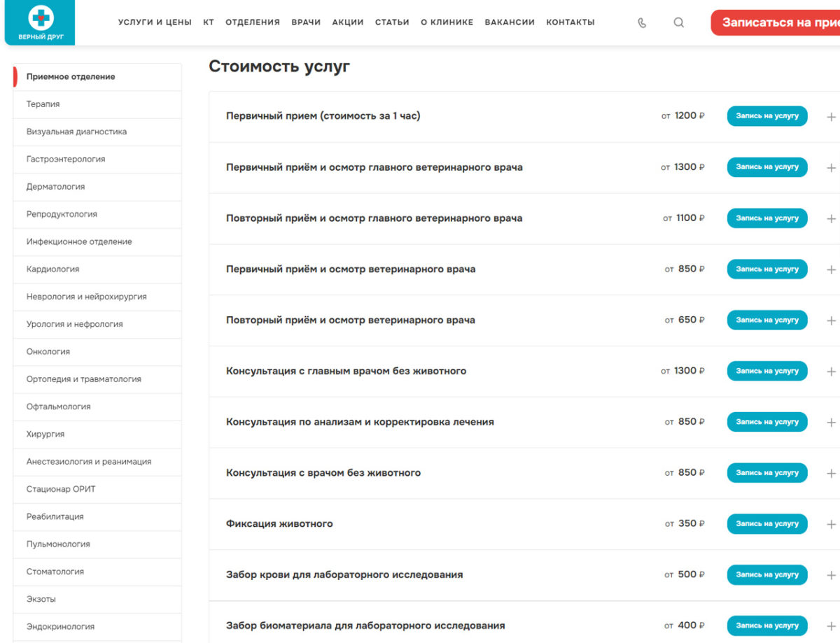
Task: Select Приемное отделение in the sidebar
Action: pyautogui.click(x=97, y=77)
